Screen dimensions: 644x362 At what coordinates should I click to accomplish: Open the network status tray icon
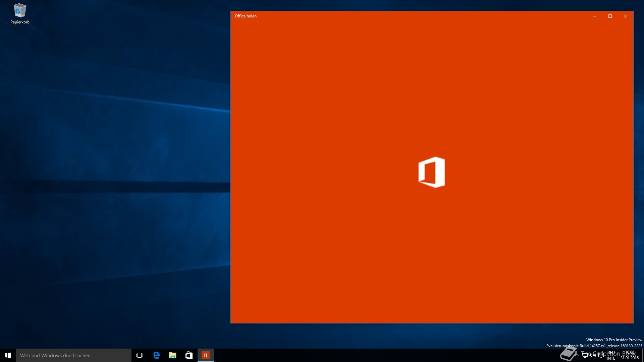point(585,355)
